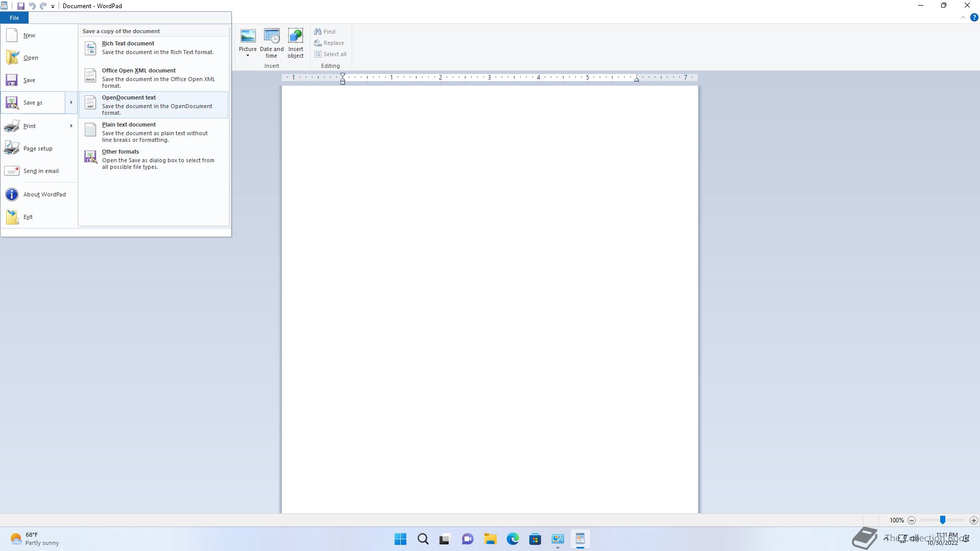
Task: Click the Insert object icon
Action: click(296, 36)
